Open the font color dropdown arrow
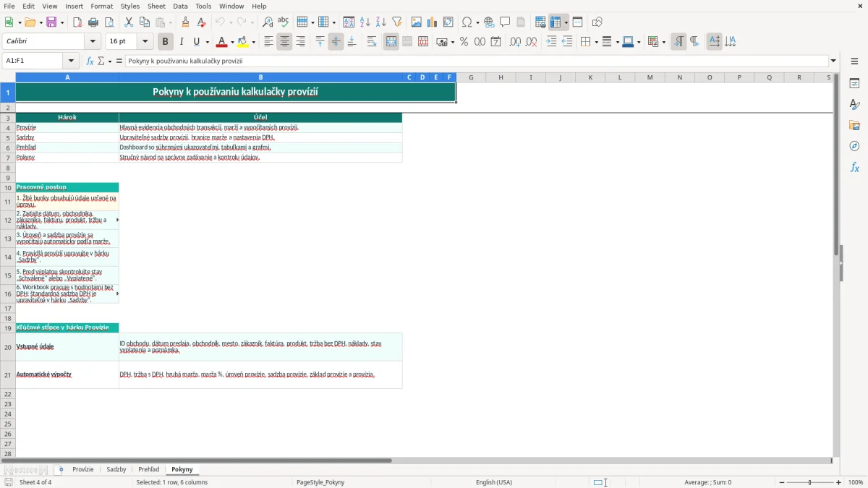 coord(231,42)
